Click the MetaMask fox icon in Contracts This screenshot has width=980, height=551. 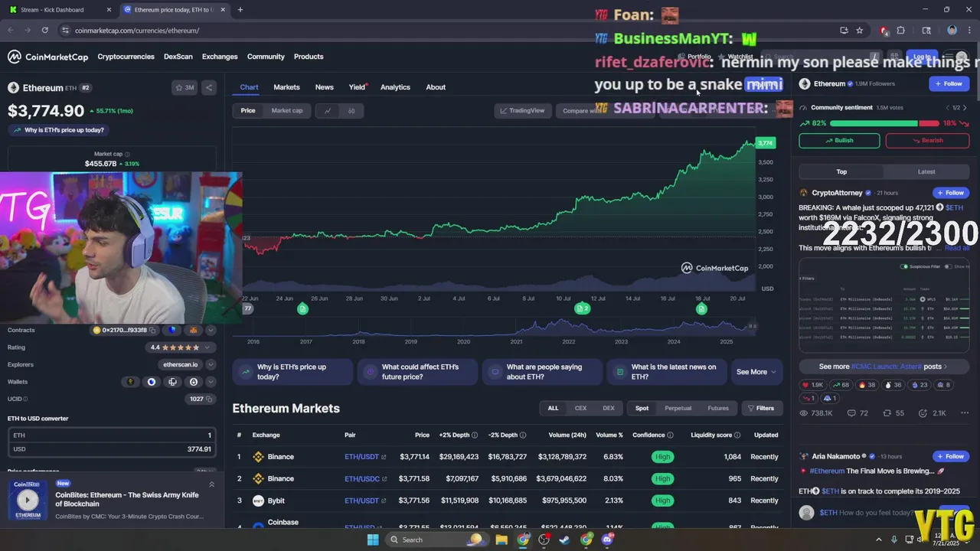point(193,331)
